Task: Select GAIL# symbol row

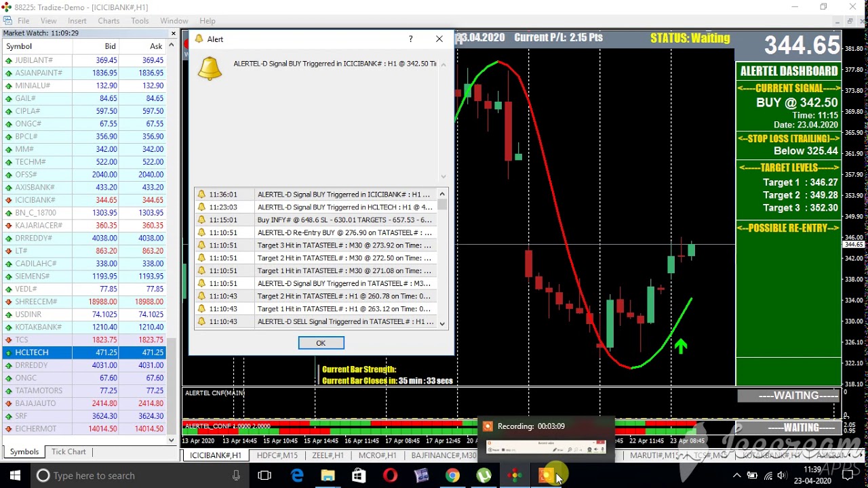Action: [84, 98]
